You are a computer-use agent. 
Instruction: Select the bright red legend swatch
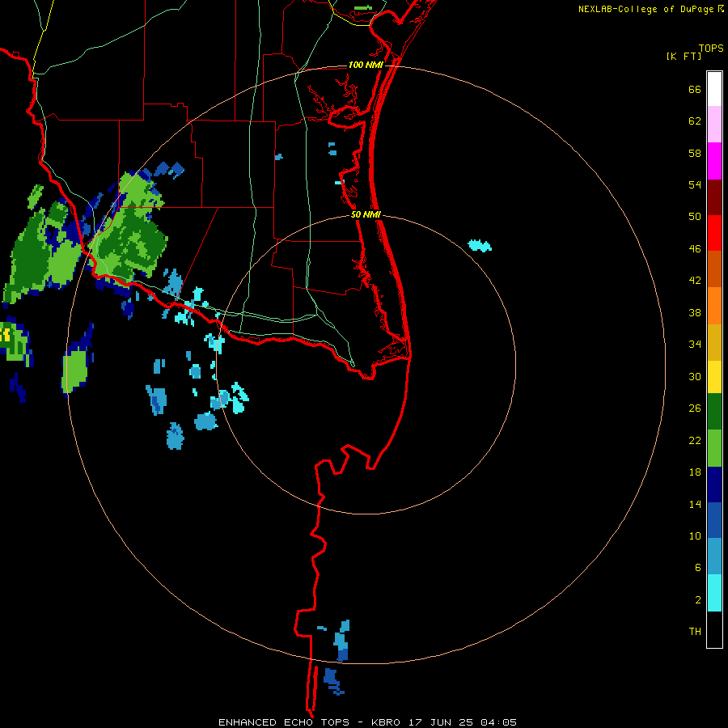coord(714,233)
